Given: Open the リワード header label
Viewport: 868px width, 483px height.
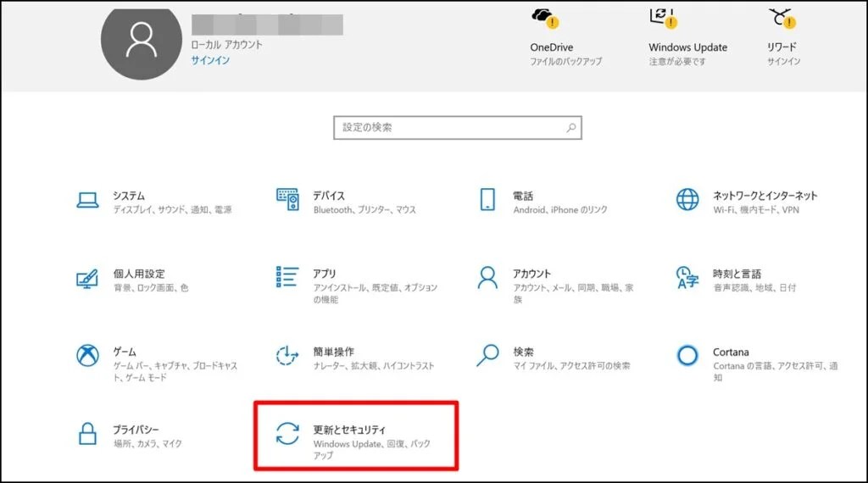Looking at the screenshot, I should click(782, 47).
